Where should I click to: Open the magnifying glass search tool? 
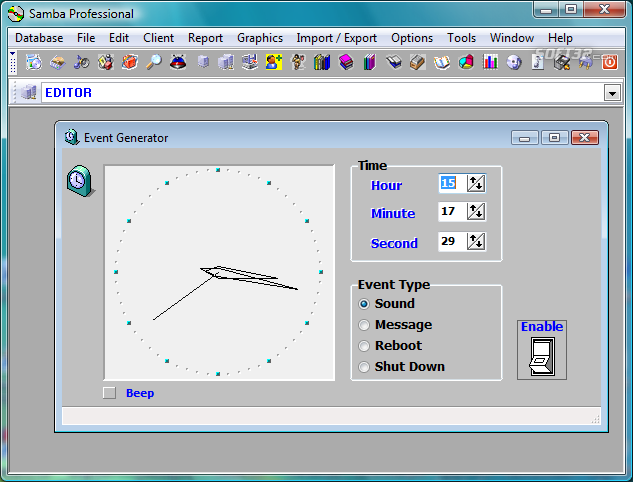[154, 62]
